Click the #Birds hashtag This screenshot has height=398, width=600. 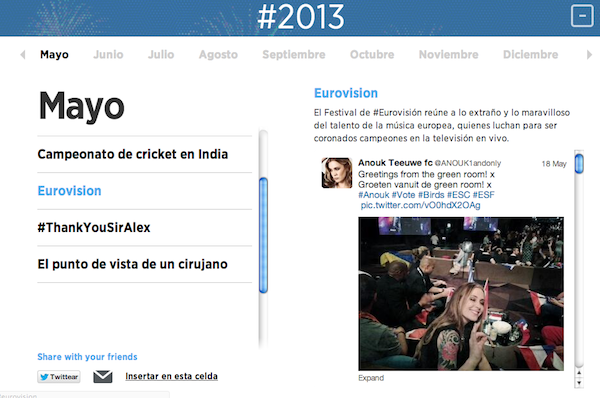click(x=431, y=195)
